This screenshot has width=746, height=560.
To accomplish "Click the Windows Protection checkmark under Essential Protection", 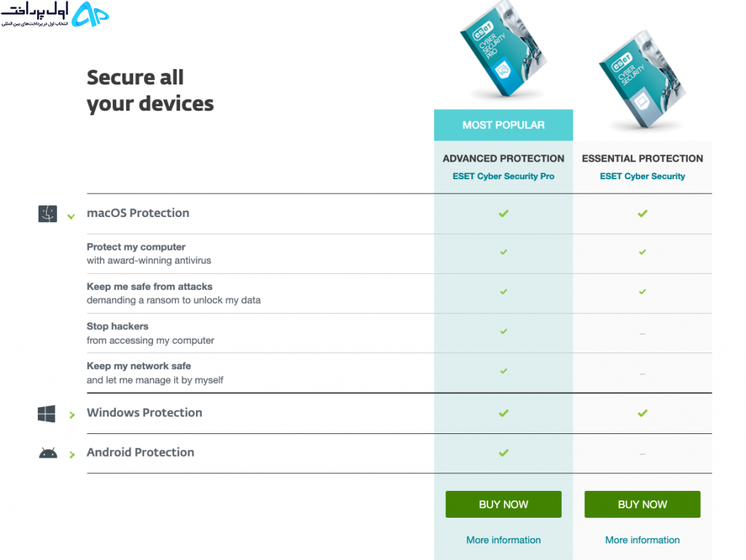I will [643, 413].
